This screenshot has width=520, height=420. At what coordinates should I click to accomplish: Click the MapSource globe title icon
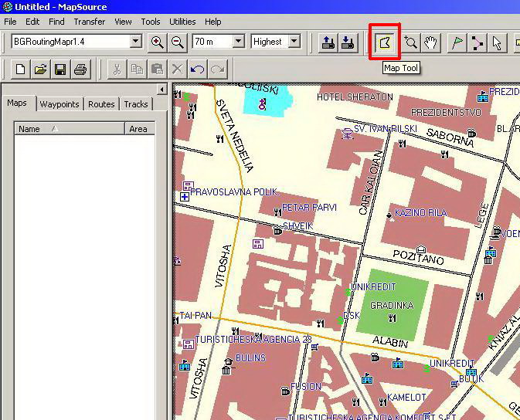pyautogui.click(x=7, y=7)
